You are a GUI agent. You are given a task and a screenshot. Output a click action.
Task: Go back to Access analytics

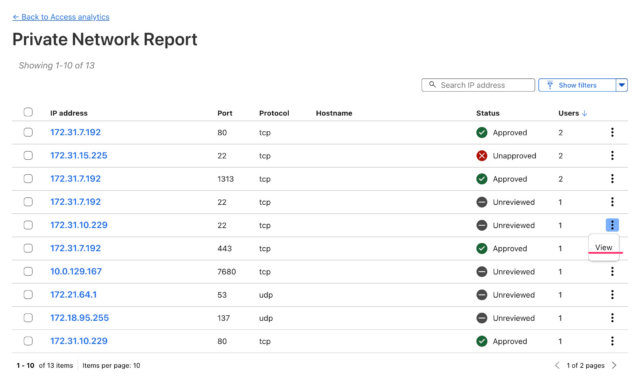61,17
